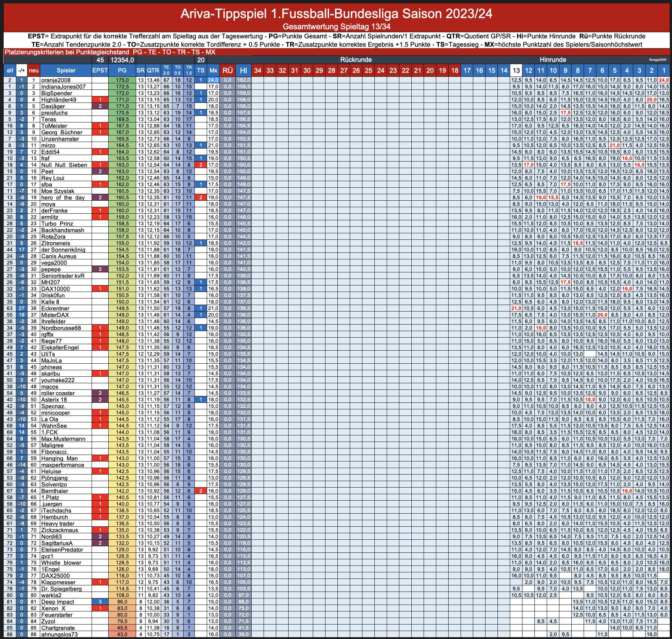Click the Platzierungskriterien bei Punktegleichstand line
672x639 pixels.
110,52
